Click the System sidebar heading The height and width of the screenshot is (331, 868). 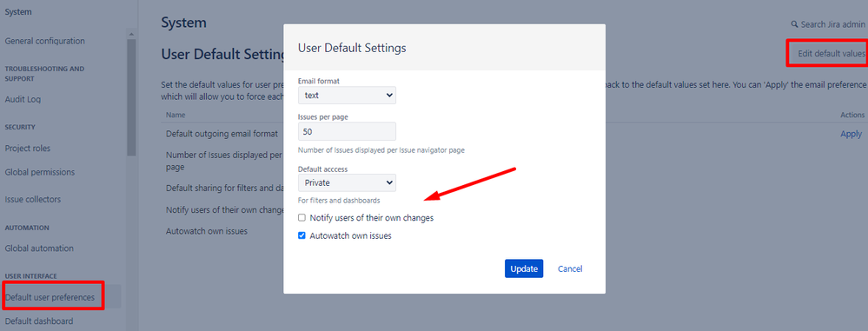18,12
